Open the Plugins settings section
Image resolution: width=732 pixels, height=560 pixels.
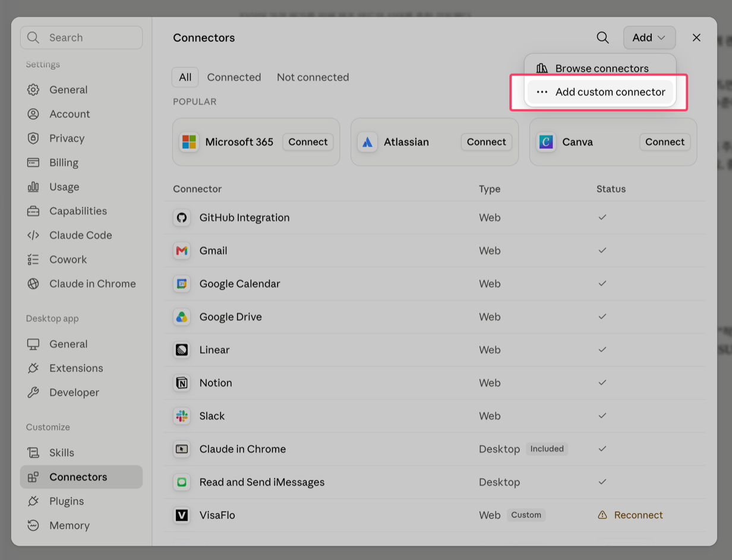coord(81,501)
